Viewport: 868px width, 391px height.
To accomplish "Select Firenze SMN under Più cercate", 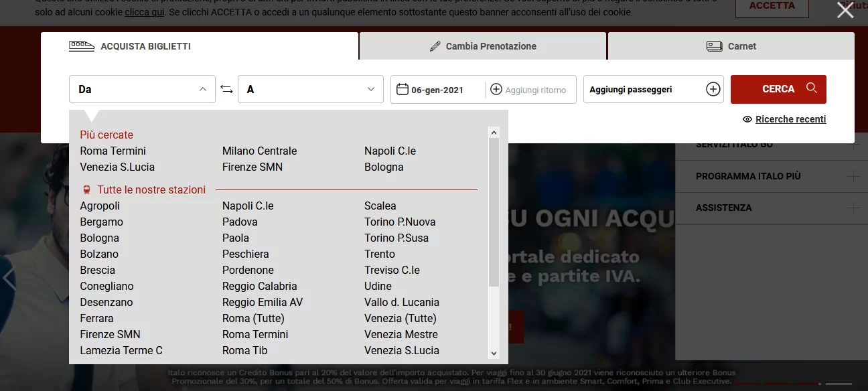I will 252,167.
